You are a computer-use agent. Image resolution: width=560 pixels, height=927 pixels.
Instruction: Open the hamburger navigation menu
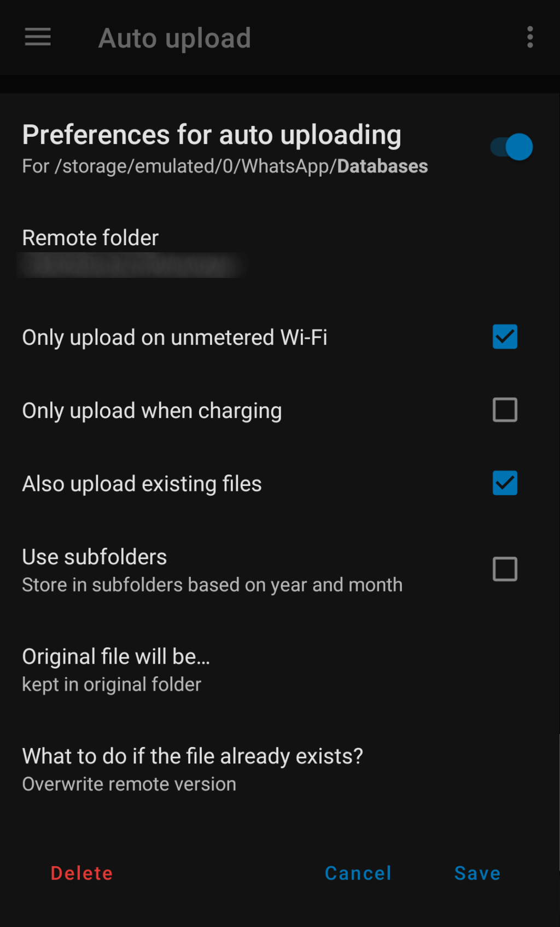pos(38,37)
